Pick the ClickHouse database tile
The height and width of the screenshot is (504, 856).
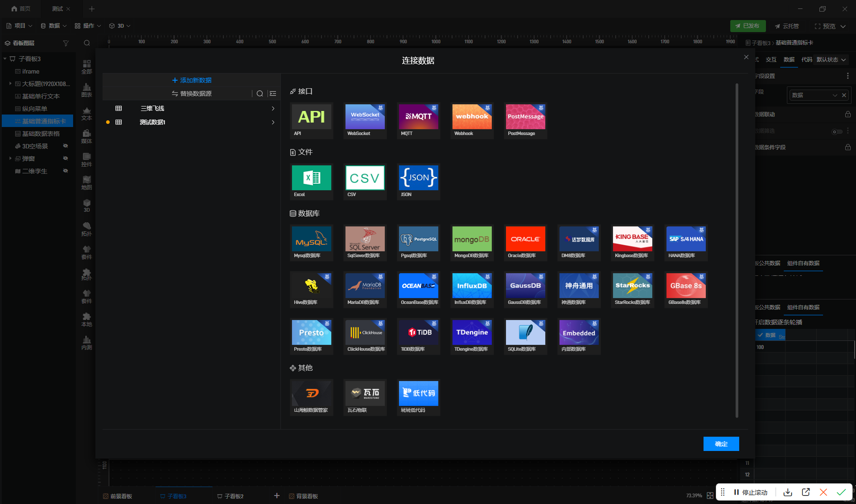coord(365,336)
